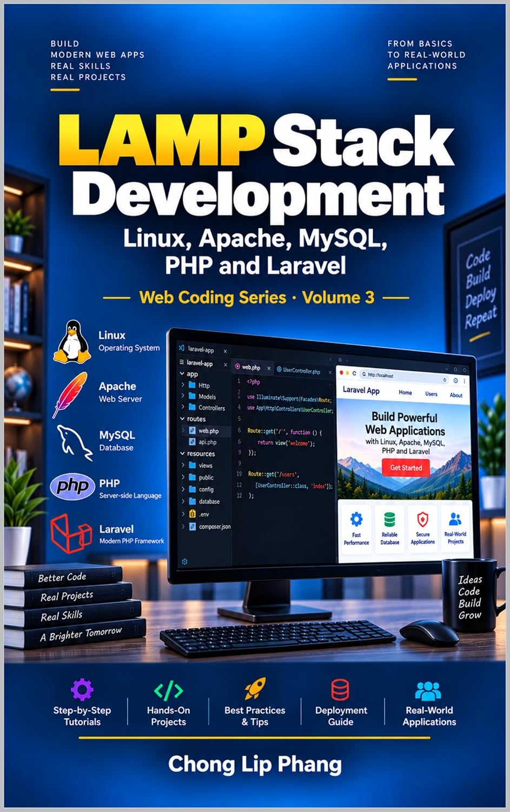Expand the views folder
This screenshot has height=812, width=510.
(183, 464)
